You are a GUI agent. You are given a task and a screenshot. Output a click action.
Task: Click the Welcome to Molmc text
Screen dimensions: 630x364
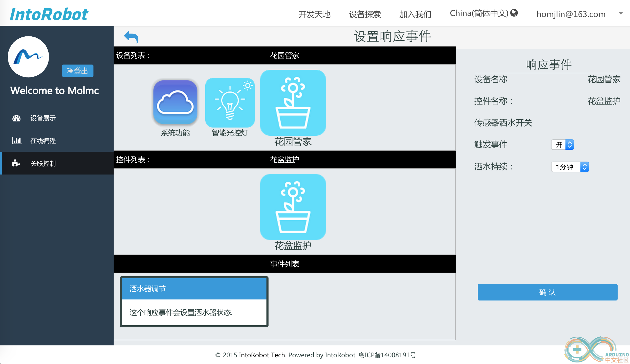[x=54, y=91]
